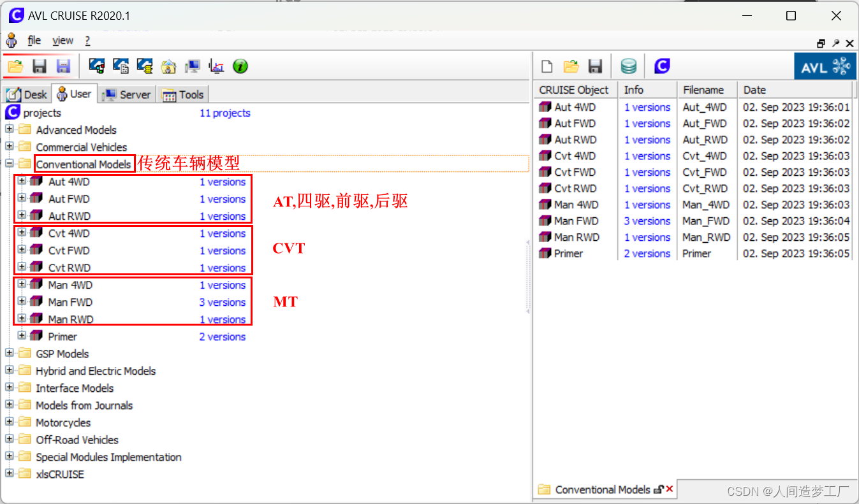Expand the Motorcycles folder

click(x=10, y=422)
